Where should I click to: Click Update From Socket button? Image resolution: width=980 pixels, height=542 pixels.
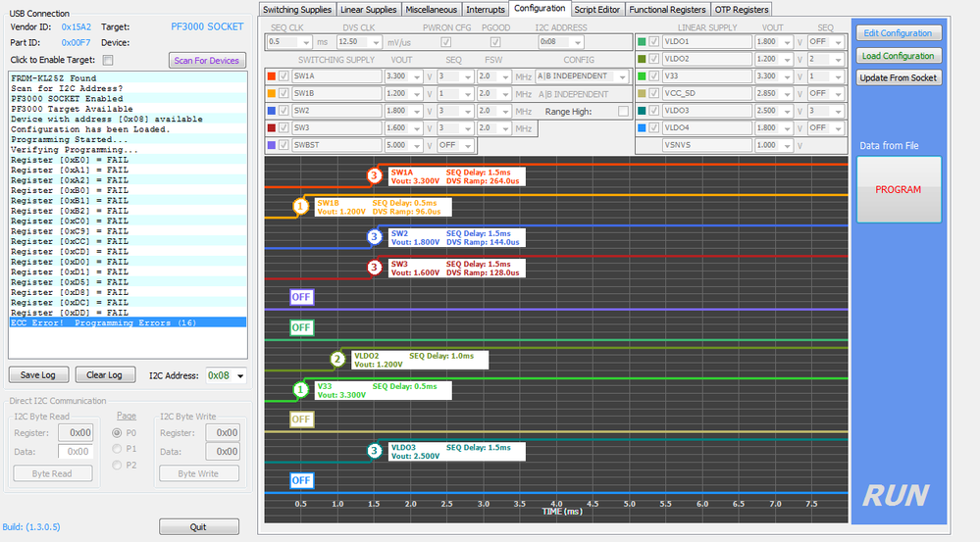point(899,78)
